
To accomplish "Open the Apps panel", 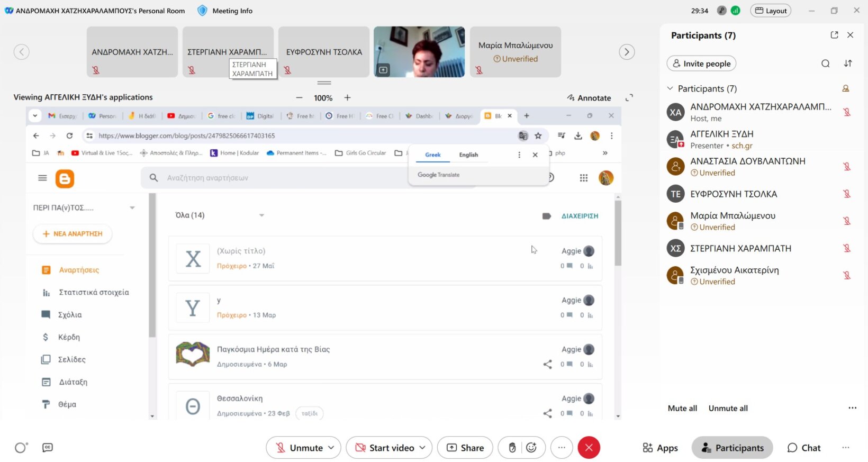I will pos(660,448).
